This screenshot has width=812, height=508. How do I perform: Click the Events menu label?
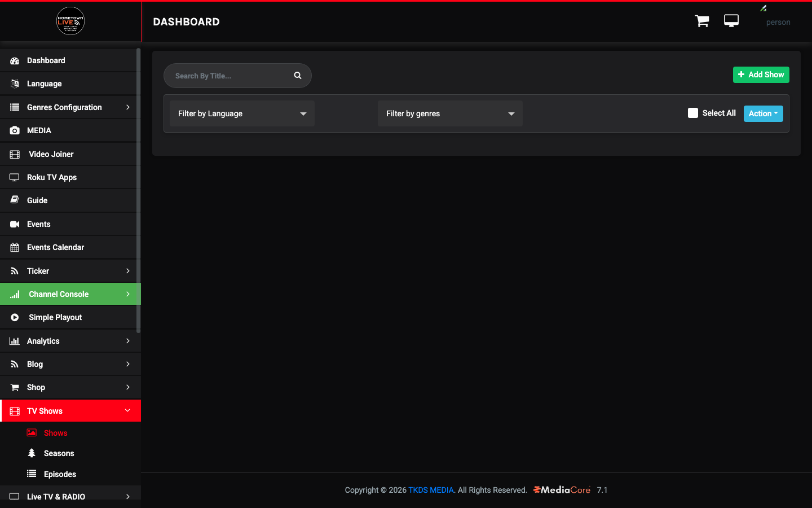(39, 224)
